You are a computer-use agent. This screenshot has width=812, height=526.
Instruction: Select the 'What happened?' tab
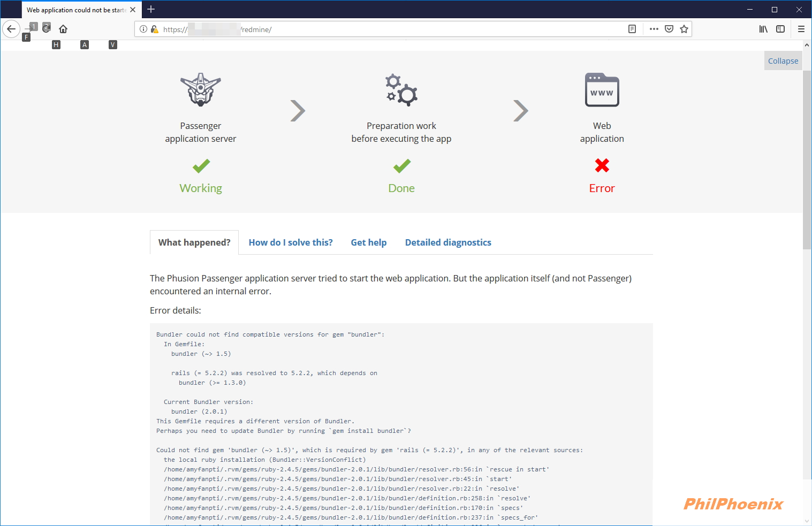[x=194, y=242]
